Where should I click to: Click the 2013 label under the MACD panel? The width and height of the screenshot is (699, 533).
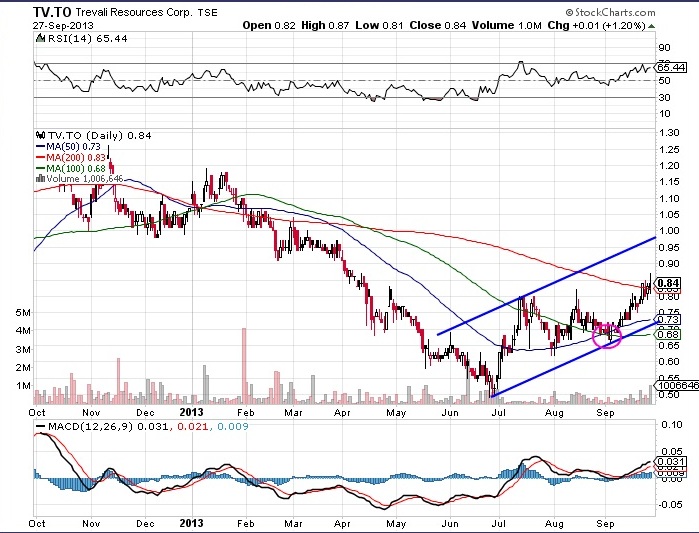coord(191,523)
